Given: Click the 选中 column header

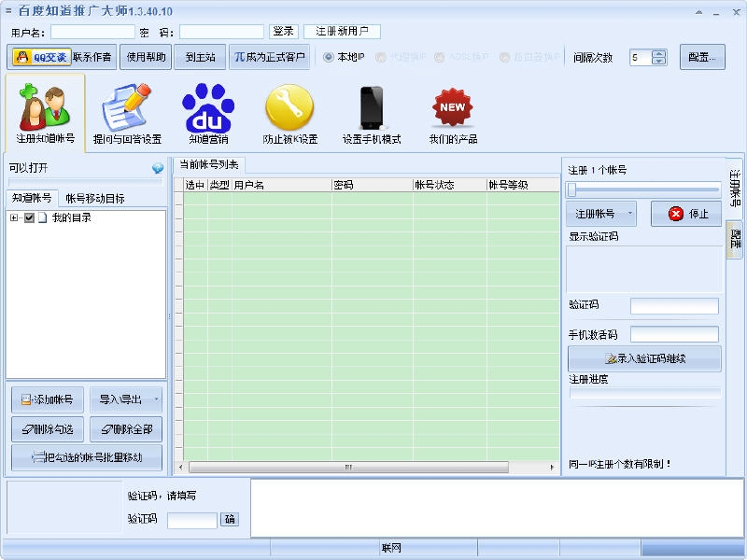Looking at the screenshot, I should [x=195, y=185].
